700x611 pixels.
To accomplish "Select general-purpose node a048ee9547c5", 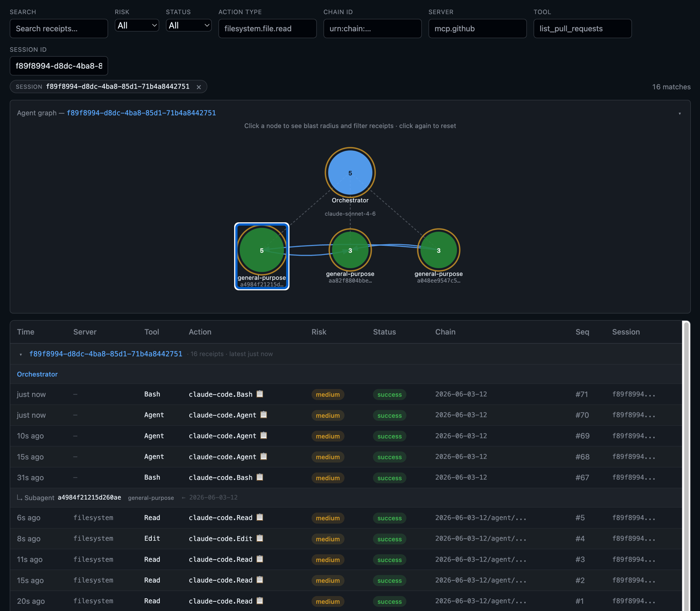I will tap(439, 250).
